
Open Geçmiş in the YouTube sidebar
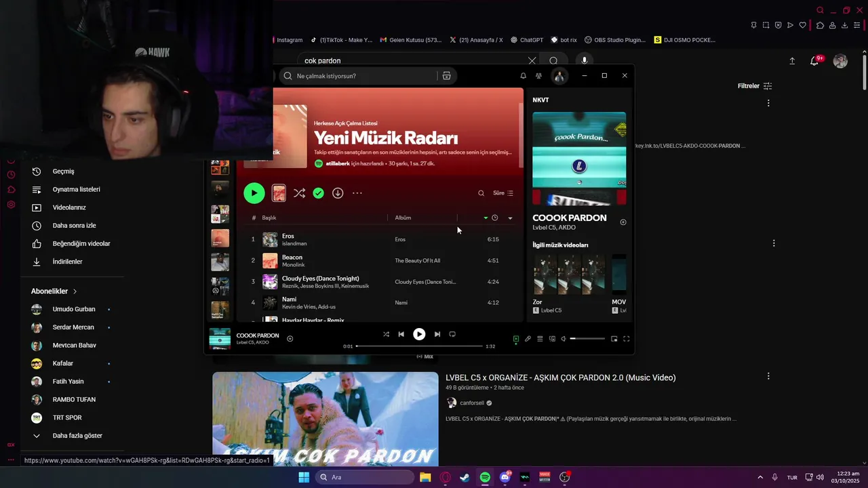click(64, 171)
